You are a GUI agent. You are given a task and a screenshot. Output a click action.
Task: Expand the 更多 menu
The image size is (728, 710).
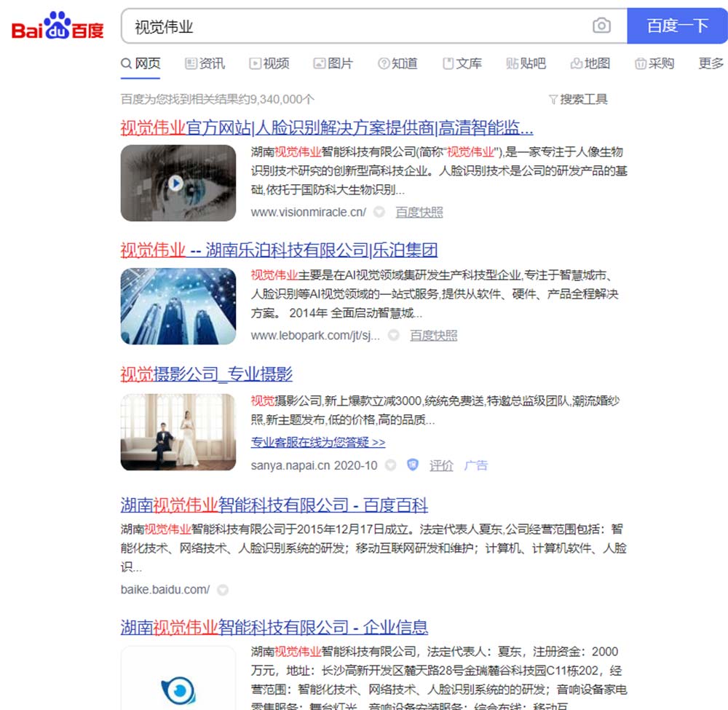click(711, 64)
